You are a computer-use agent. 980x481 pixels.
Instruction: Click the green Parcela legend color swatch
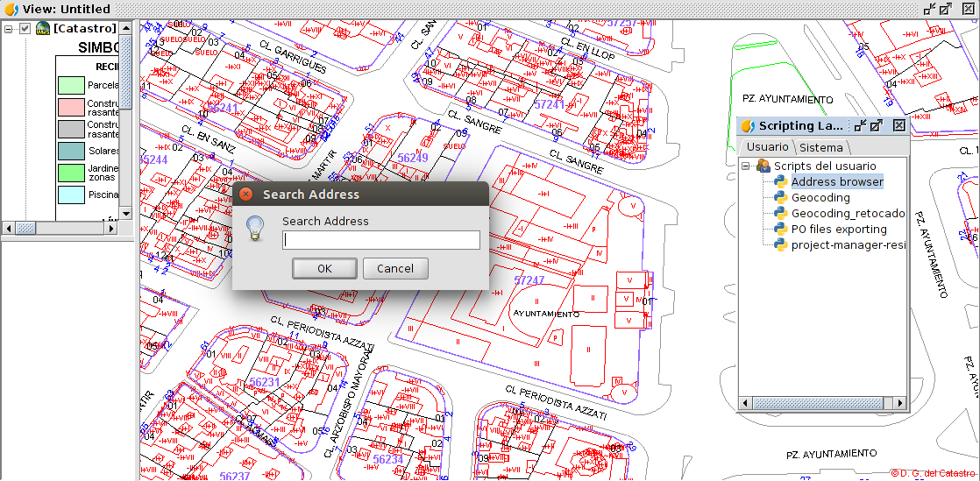[70, 86]
